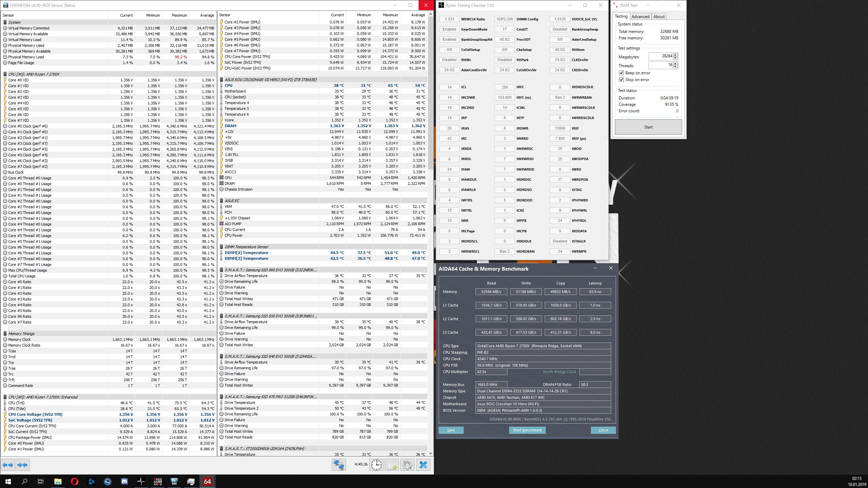Screen dimensions: 868x488
Task: Click the shrink columns arrows icon
Action: point(23,465)
